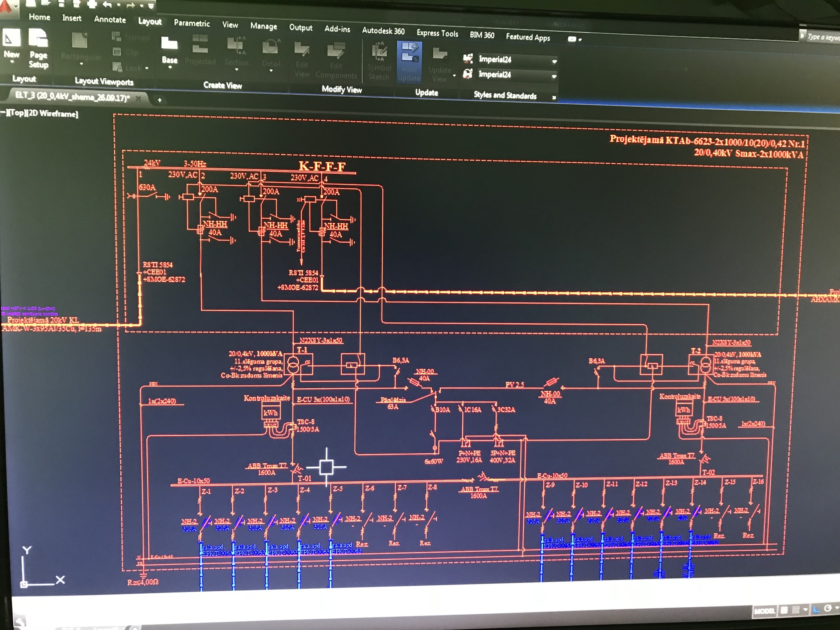This screenshot has width=840, height=630.
Task: Click the 'Projektējamā 20kV KL' label in drawing
Action: [x=43, y=320]
